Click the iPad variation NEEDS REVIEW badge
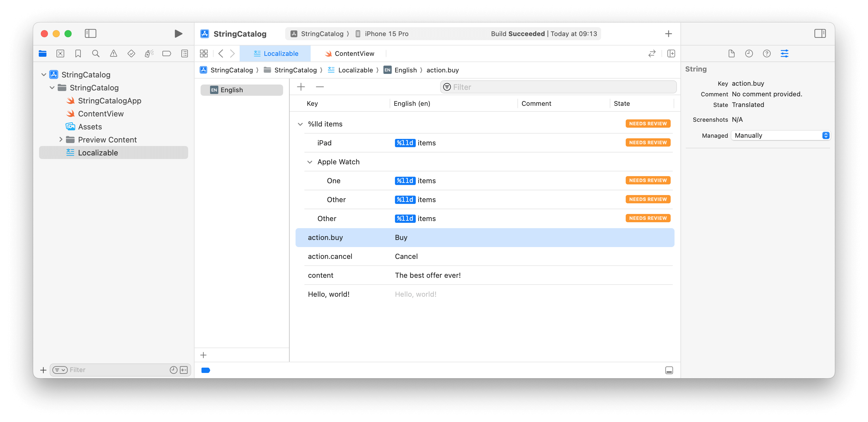Screen dimensions: 868x422 [x=648, y=143]
